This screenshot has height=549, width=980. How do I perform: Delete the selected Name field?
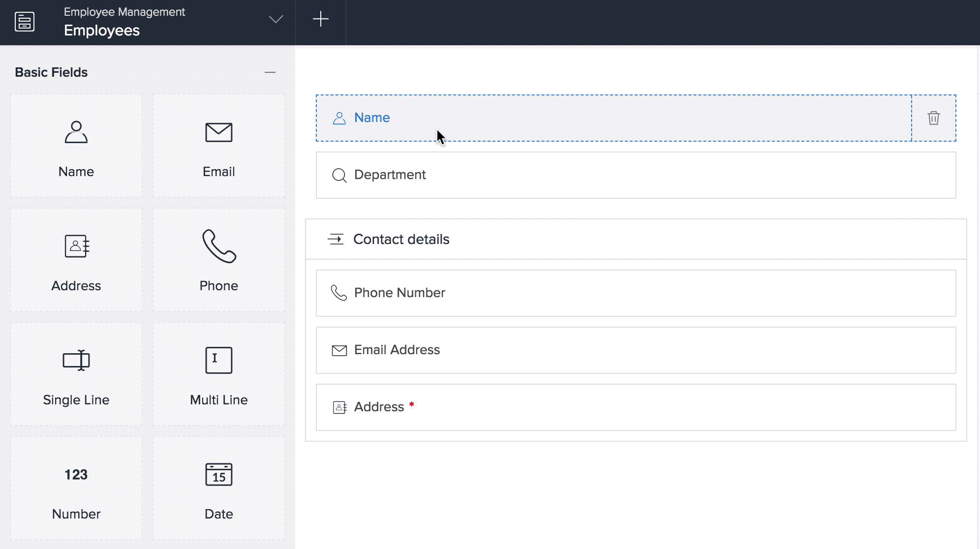click(933, 118)
